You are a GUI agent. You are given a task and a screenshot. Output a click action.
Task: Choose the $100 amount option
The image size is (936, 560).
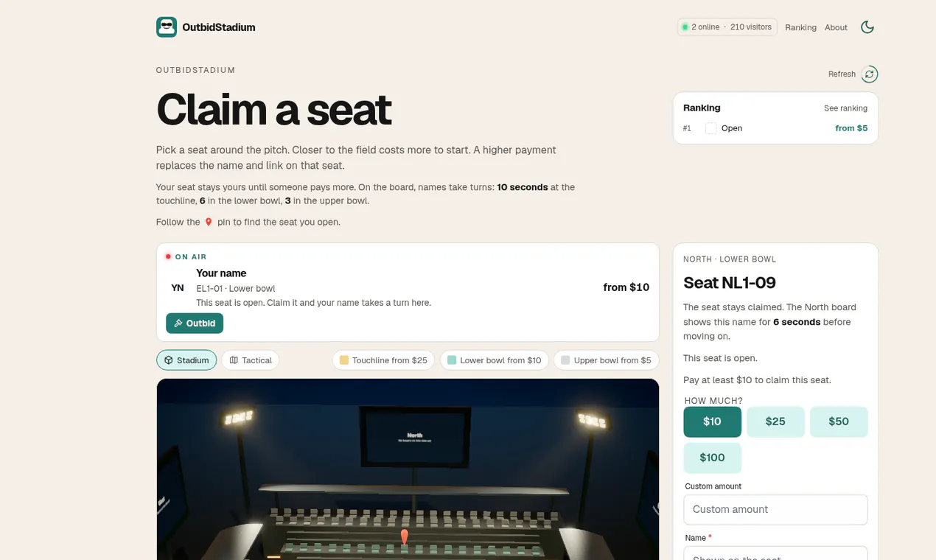712,458
